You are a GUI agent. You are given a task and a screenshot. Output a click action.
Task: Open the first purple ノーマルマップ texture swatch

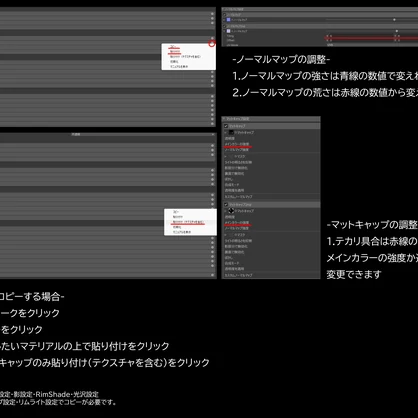(228, 20)
